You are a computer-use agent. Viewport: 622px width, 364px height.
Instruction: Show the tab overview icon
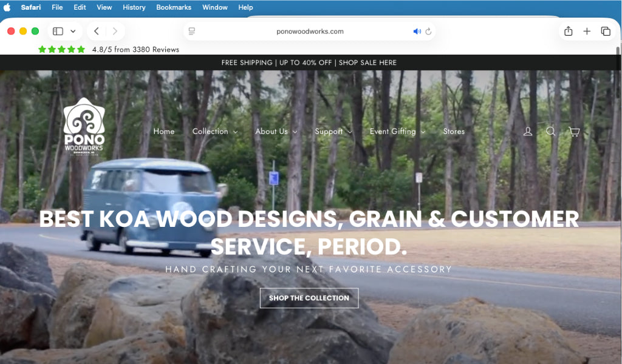606,32
